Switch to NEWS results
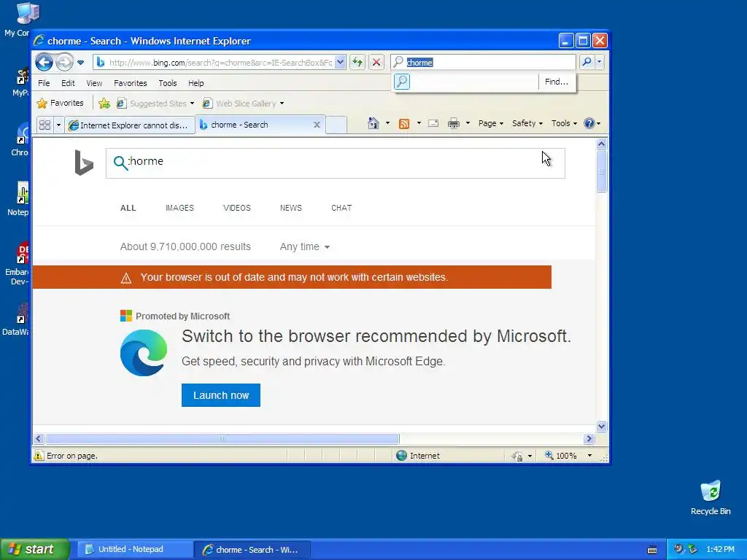Image resolution: width=747 pixels, height=560 pixels. click(291, 208)
